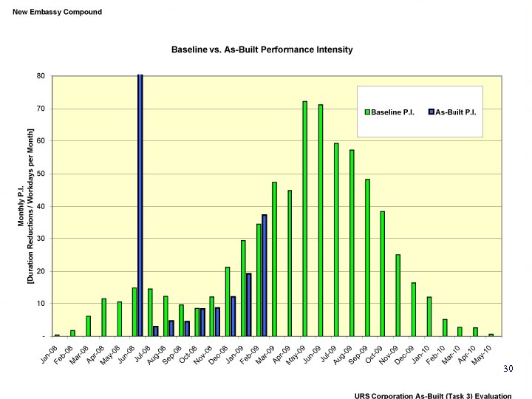Click the y-axis value "50"
This screenshot has width=532, height=399.
pos(41,174)
